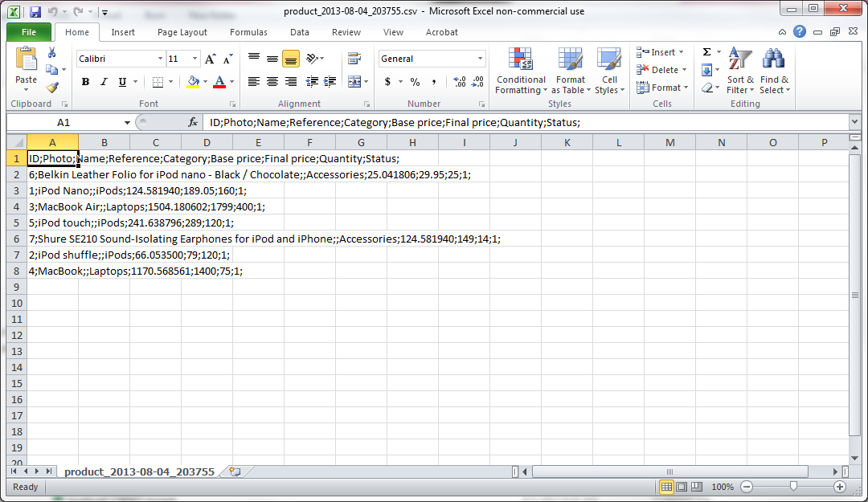
Task: Click the Name Box showing A1
Action: [x=63, y=122]
